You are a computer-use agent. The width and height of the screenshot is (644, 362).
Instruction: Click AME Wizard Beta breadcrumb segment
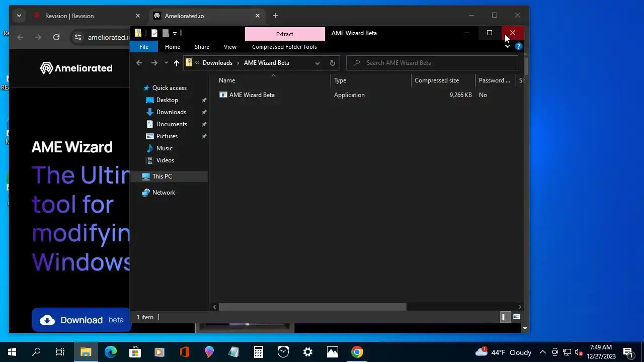(x=267, y=63)
